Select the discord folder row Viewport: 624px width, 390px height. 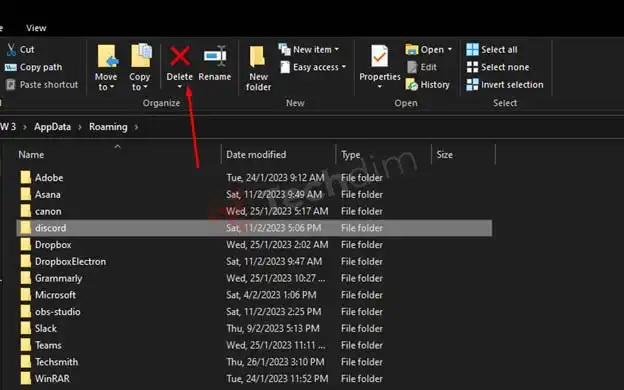click(254, 228)
